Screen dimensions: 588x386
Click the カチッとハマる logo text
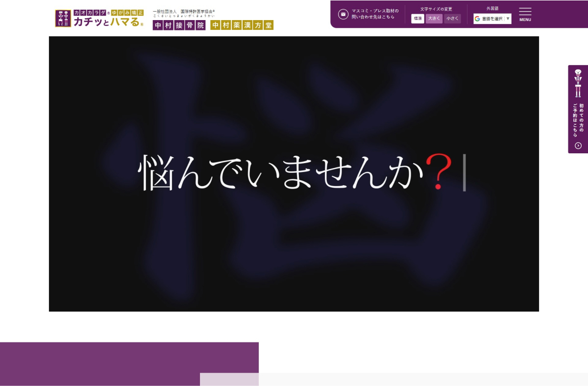[x=107, y=22]
